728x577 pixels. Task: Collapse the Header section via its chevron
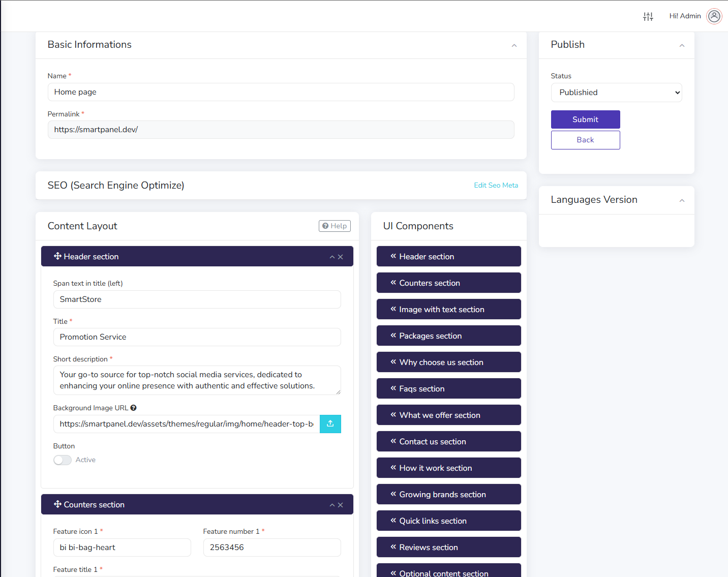[x=331, y=257]
